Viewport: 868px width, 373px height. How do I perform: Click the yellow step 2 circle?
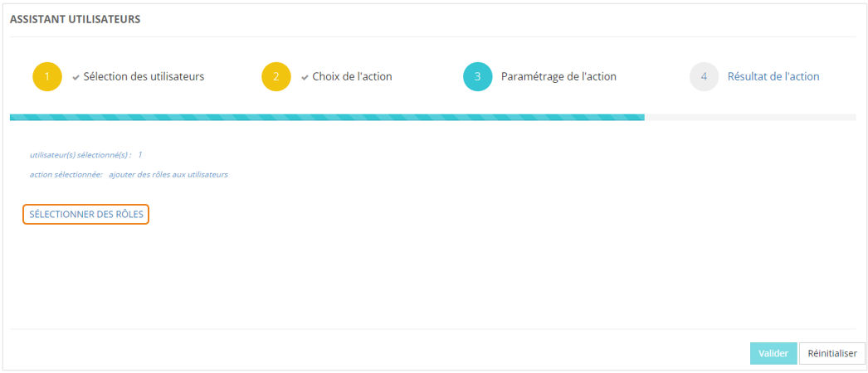tap(276, 76)
